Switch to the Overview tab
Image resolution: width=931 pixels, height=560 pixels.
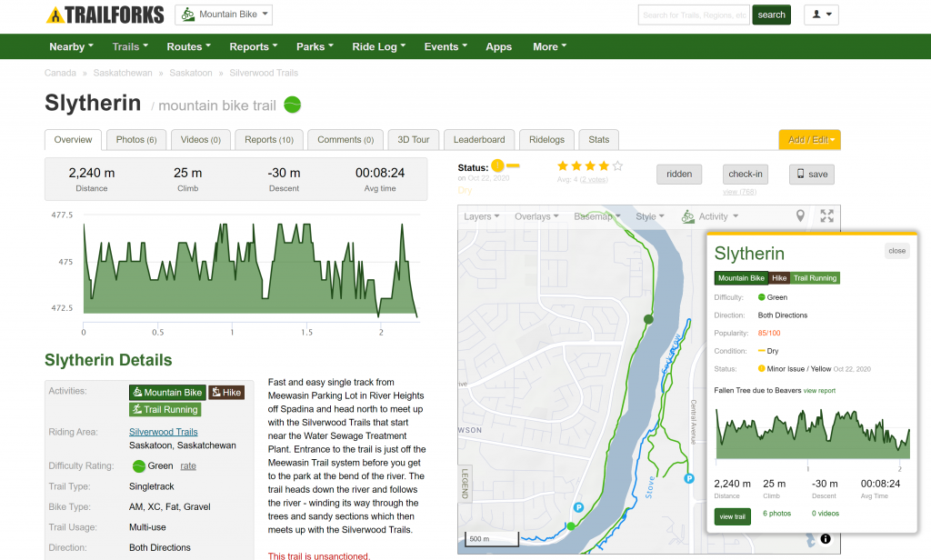73,140
